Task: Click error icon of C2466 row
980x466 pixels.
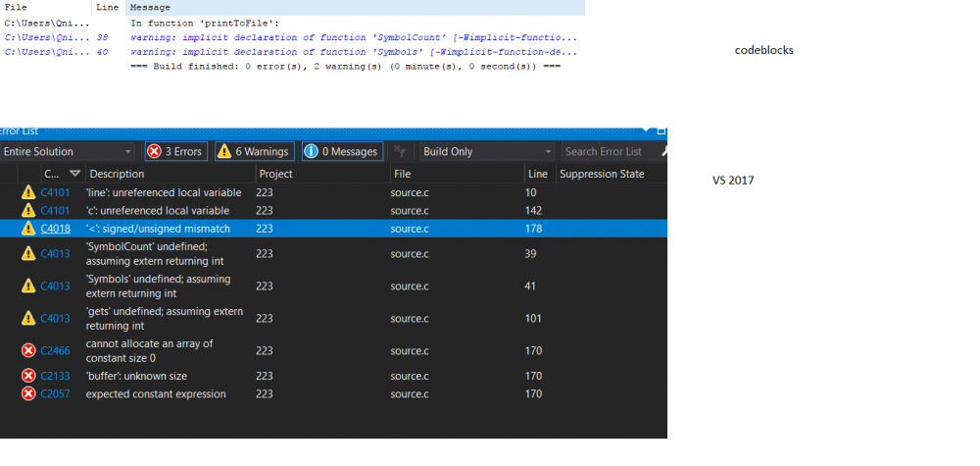Action: (28, 351)
